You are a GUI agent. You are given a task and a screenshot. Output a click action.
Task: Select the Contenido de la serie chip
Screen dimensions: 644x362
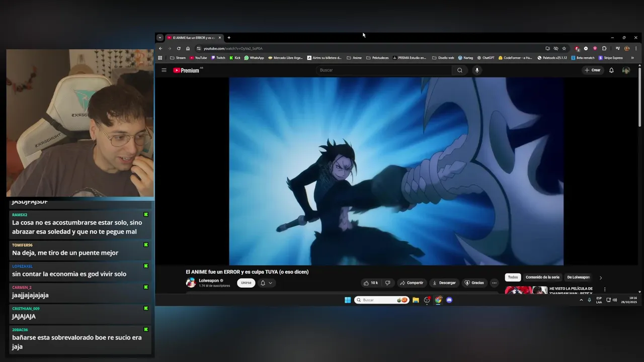pos(542,278)
